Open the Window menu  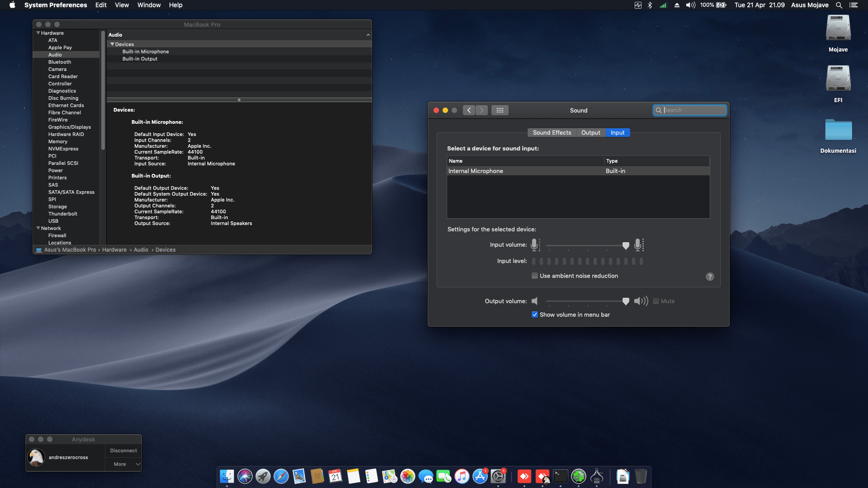tap(149, 5)
